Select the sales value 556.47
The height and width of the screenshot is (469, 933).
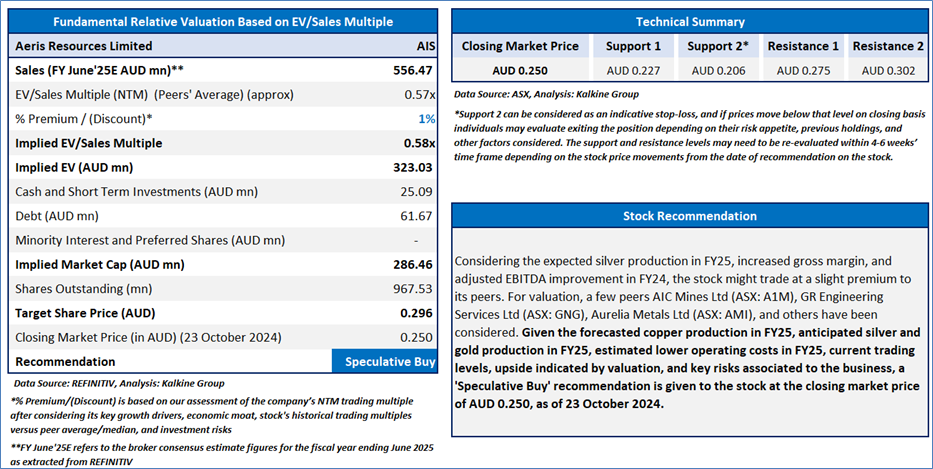pyautogui.click(x=412, y=70)
